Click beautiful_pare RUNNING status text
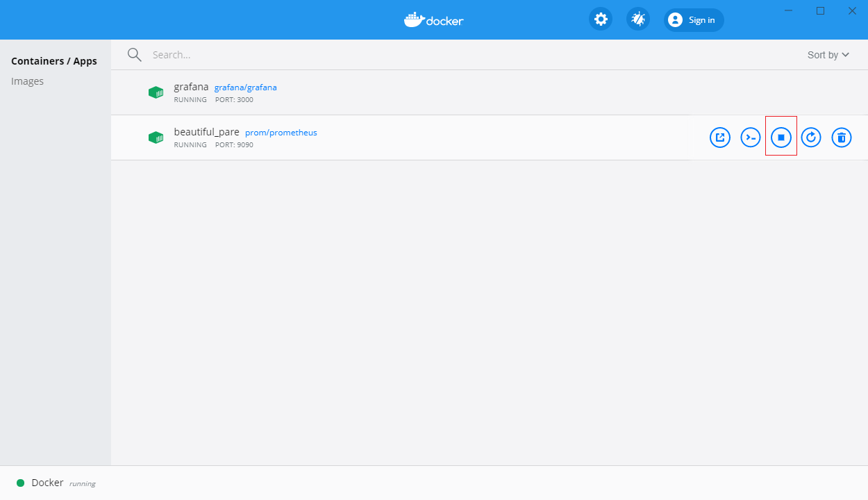The width and height of the screenshot is (868, 500). (x=190, y=145)
